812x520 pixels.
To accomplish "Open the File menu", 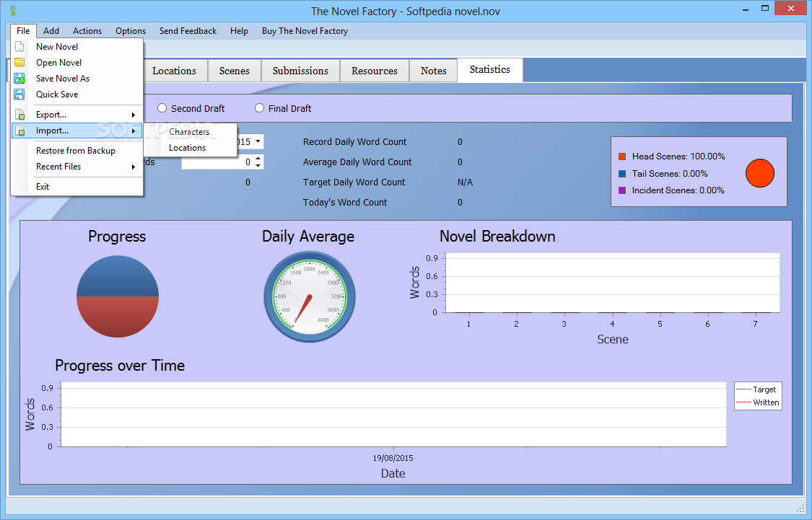I will pos(23,31).
